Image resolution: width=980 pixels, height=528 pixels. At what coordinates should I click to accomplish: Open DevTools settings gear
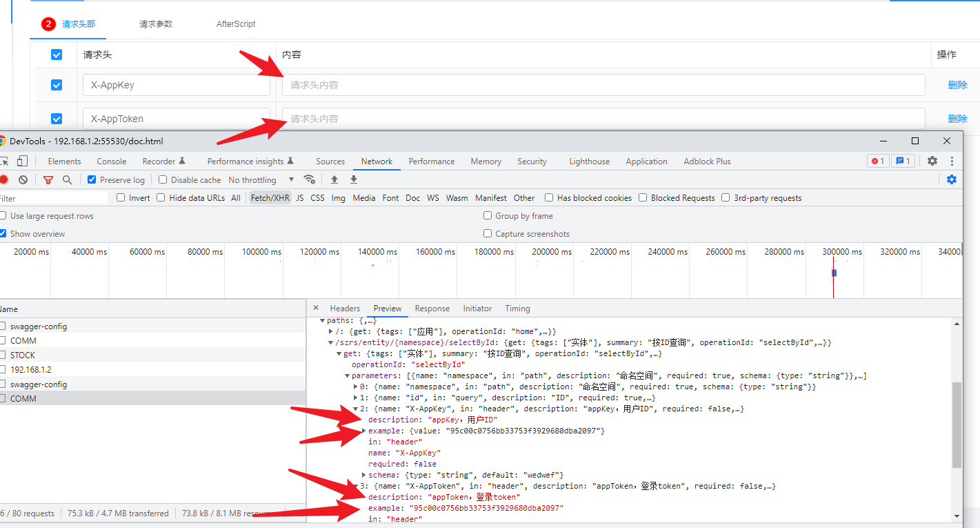pyautogui.click(x=932, y=161)
